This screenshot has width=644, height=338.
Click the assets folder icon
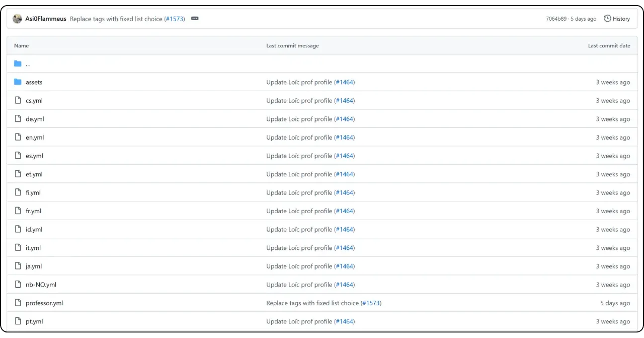(18, 82)
